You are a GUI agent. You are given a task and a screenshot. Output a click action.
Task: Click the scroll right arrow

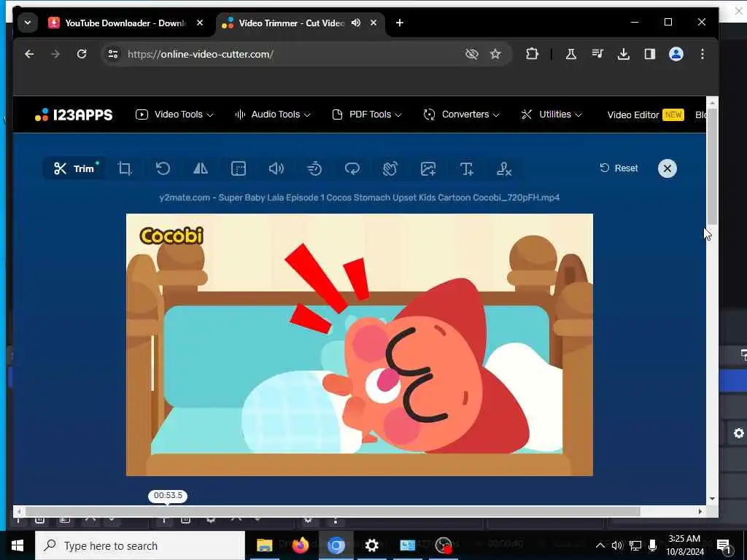(x=700, y=511)
